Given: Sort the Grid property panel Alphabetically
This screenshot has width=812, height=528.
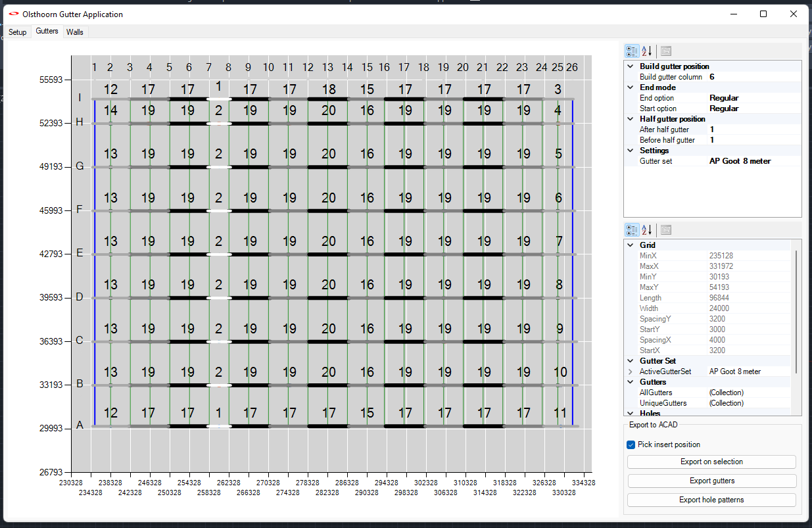Looking at the screenshot, I should click(648, 229).
